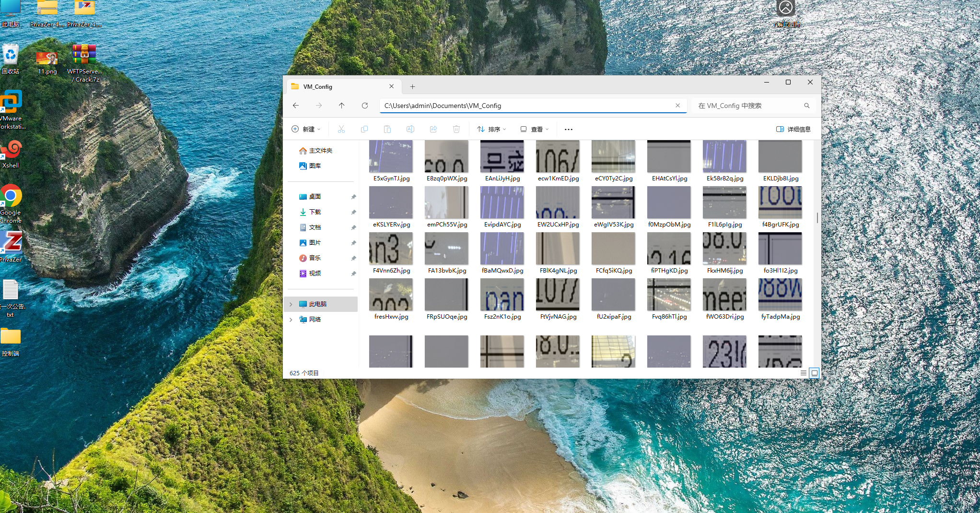Go forward in File Explorer navigation

click(319, 106)
